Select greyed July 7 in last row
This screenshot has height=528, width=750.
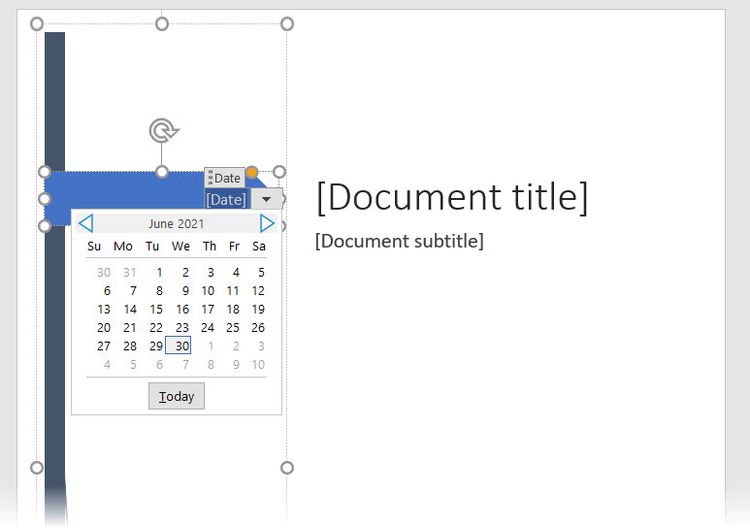point(185,364)
